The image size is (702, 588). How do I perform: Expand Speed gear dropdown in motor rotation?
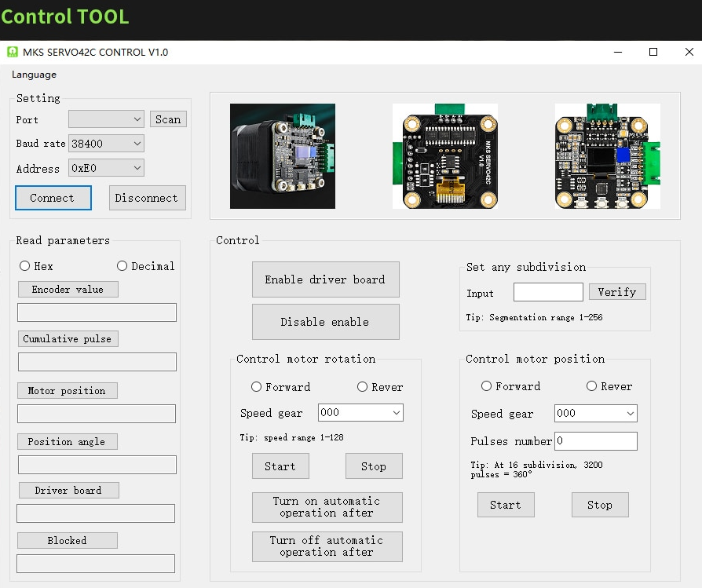pyautogui.click(x=360, y=413)
